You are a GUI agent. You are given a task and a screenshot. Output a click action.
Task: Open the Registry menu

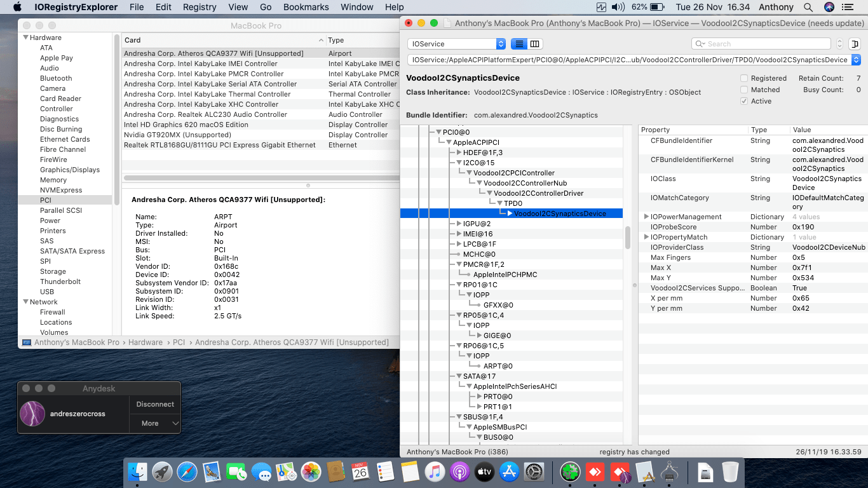pos(200,7)
